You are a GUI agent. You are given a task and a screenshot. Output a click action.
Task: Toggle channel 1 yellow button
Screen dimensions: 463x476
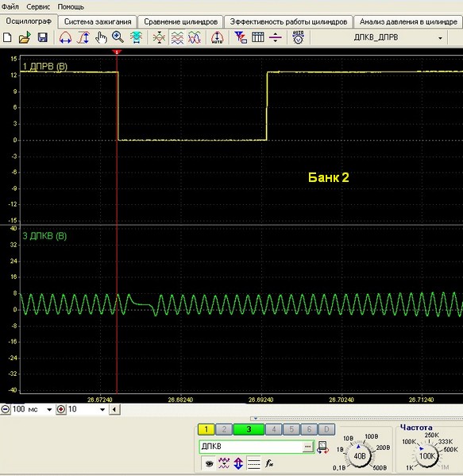click(206, 429)
